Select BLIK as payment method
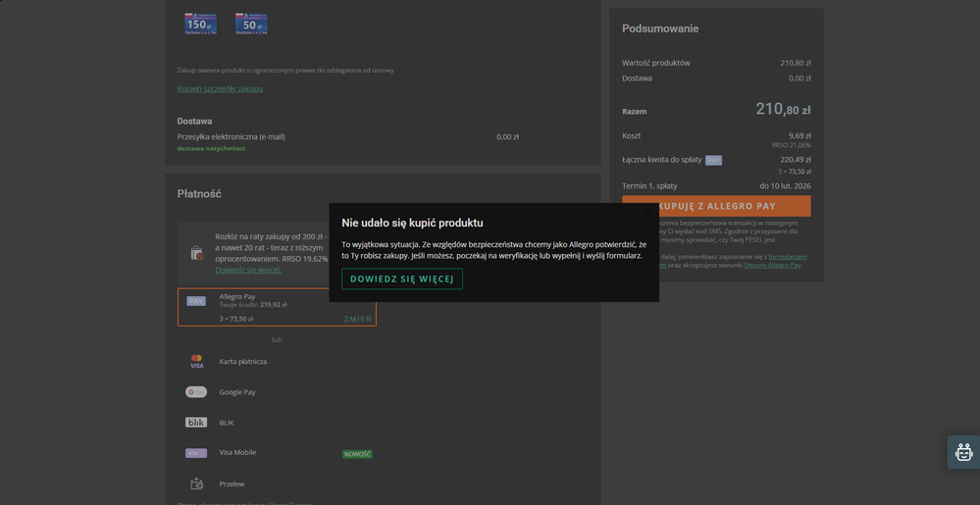The image size is (980, 505). (227, 423)
